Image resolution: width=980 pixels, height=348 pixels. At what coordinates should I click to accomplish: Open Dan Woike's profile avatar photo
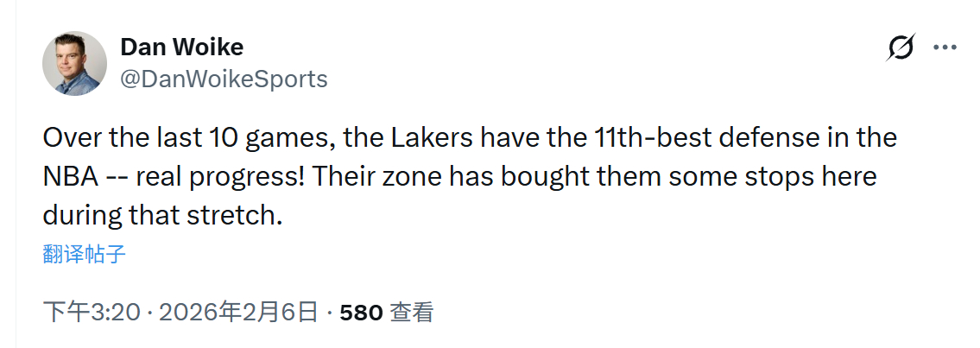point(75,63)
